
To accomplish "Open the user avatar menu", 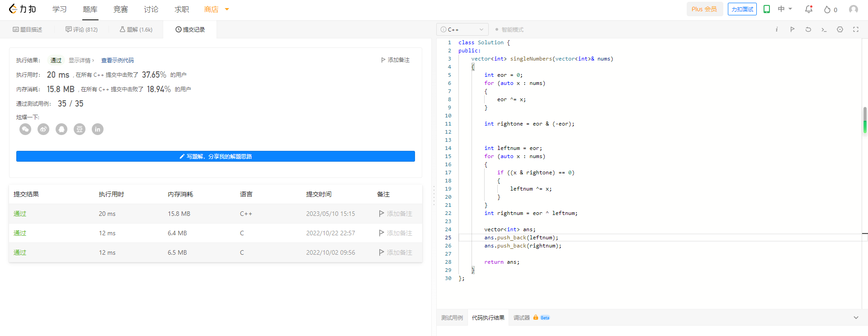I will (854, 9).
